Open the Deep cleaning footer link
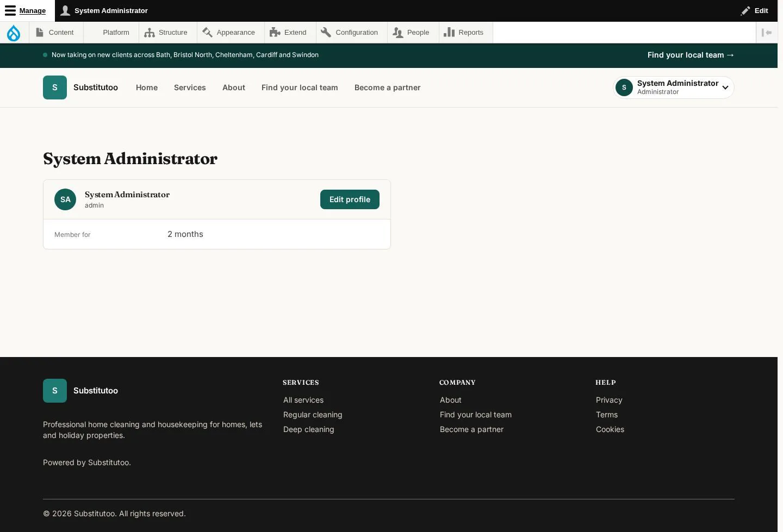783x532 pixels. tap(309, 429)
